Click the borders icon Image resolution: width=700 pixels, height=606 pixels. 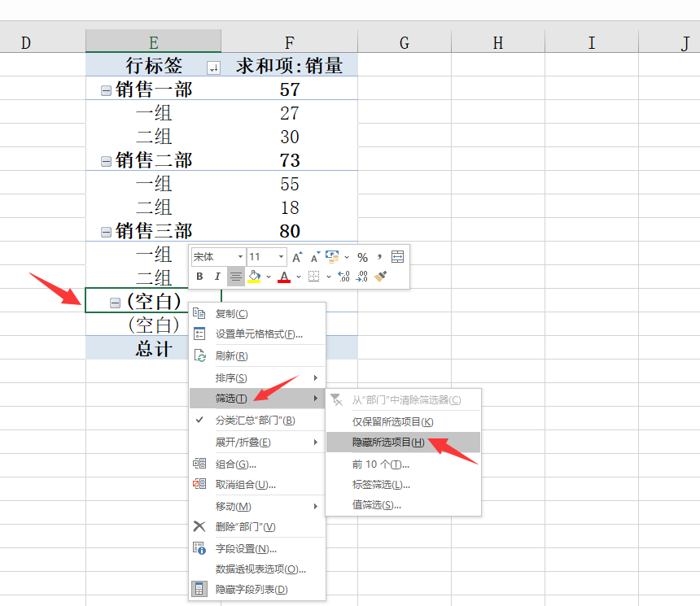click(x=314, y=277)
